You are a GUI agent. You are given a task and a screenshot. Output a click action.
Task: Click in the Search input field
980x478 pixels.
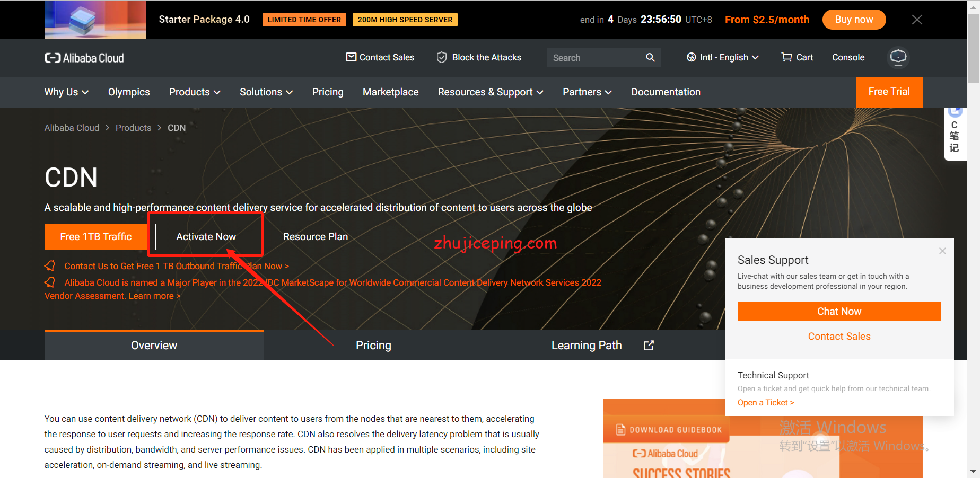(597, 58)
